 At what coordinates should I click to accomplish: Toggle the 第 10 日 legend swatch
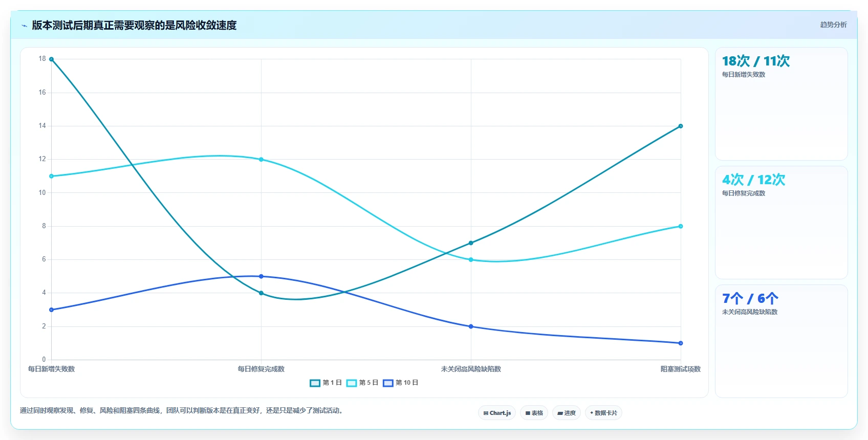coord(388,383)
